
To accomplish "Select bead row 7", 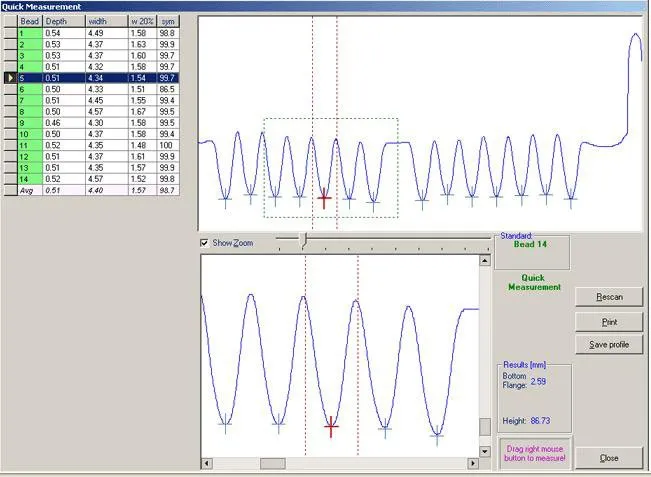I will tap(91, 100).
